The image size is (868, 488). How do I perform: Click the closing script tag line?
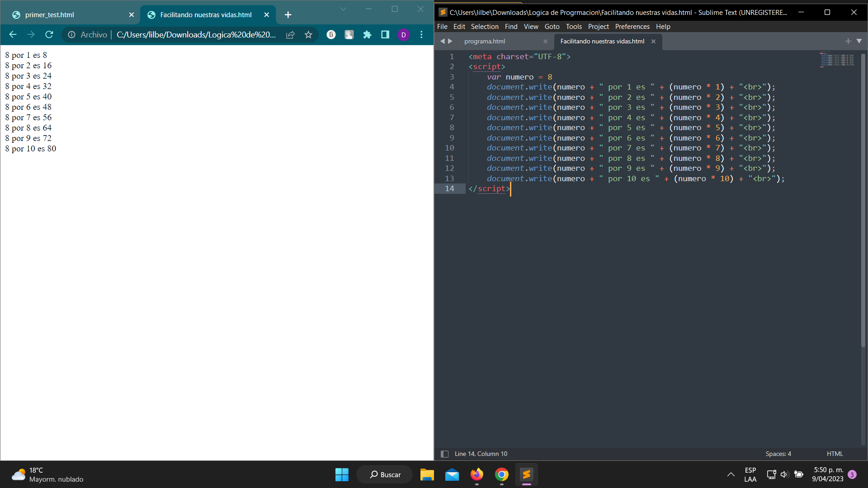coord(489,188)
